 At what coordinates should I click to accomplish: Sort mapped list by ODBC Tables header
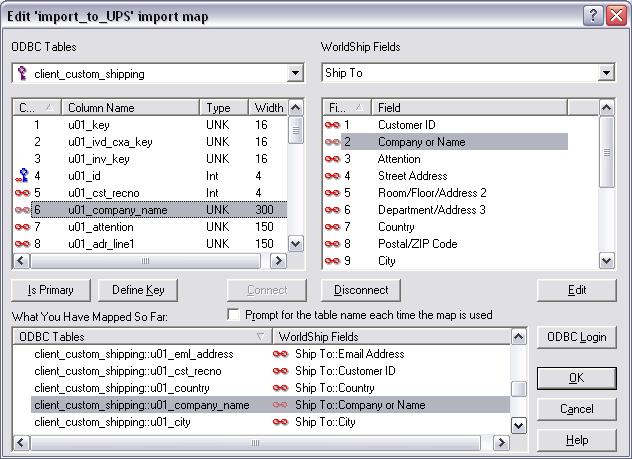click(143, 336)
